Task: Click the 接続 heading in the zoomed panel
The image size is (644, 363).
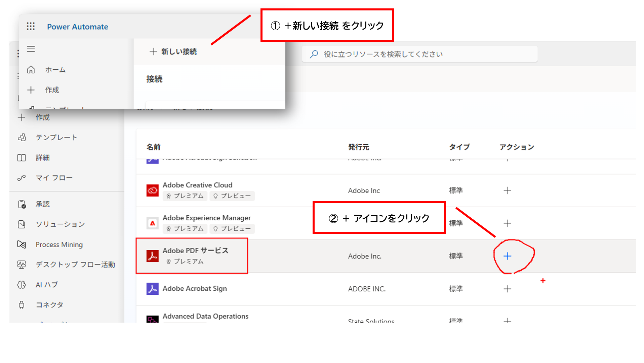Action: tap(154, 79)
